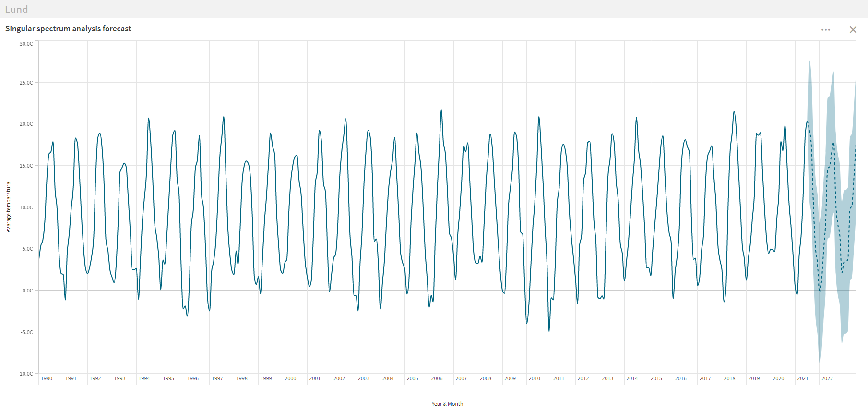Click the highest temperature peak in 2006

tap(441, 110)
